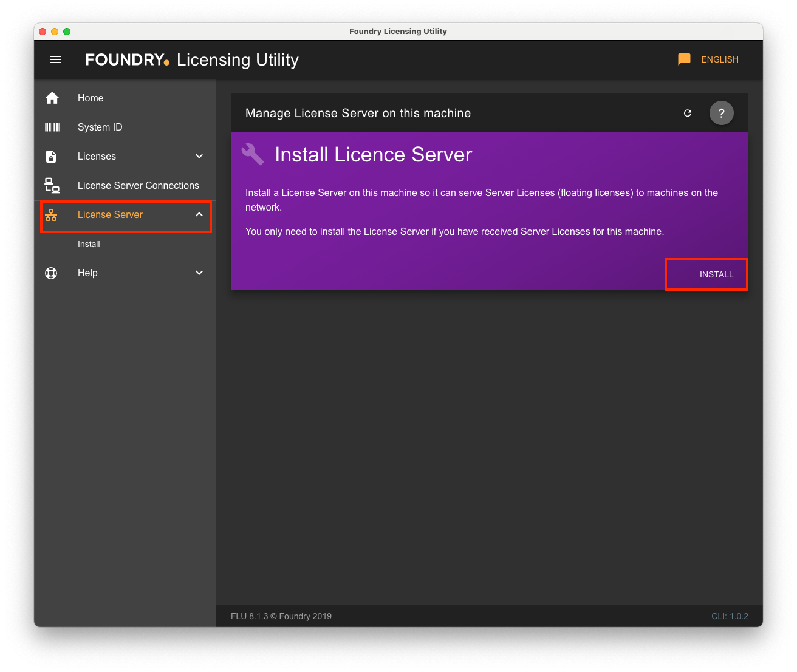Select the Home icon in the sidebar
Viewport: 797px width, 672px height.
click(x=52, y=98)
